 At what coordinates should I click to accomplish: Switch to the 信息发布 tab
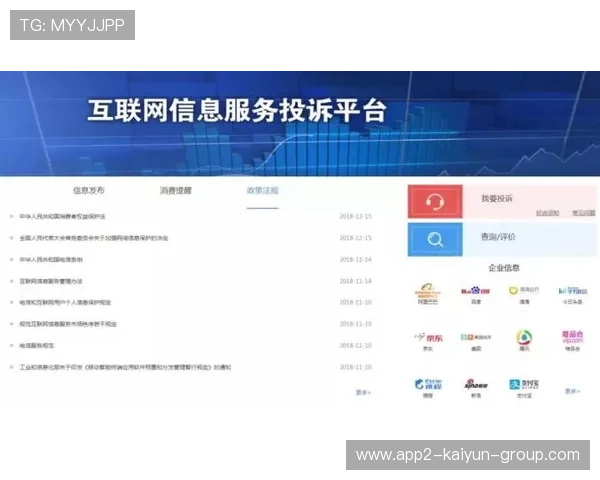click(x=89, y=190)
